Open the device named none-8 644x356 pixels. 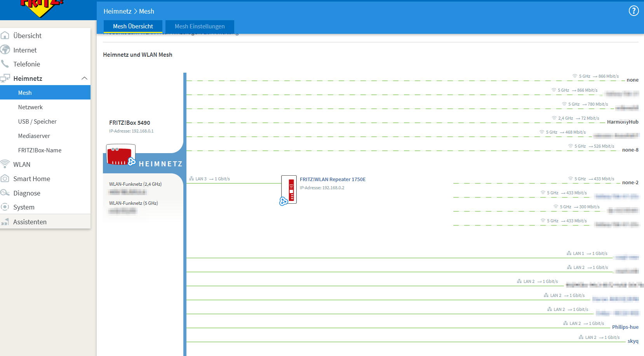coord(630,150)
